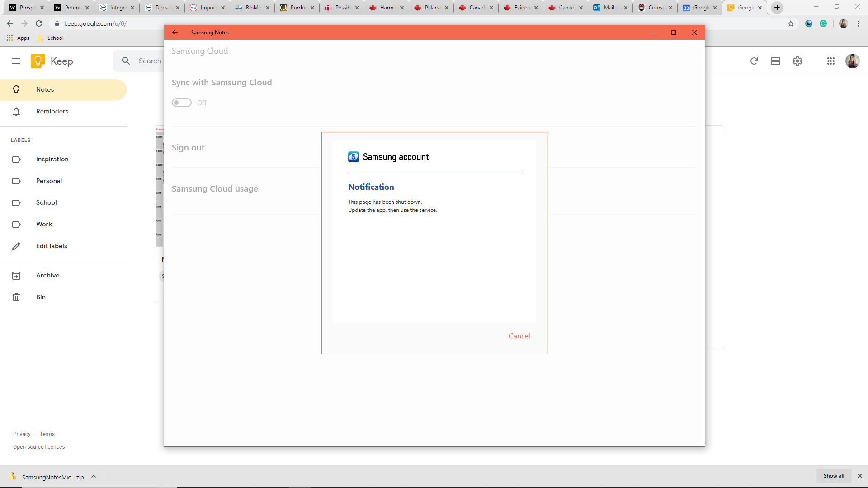The image size is (868, 488).
Task: Click the Keep lightbulb logo
Action: click(38, 61)
